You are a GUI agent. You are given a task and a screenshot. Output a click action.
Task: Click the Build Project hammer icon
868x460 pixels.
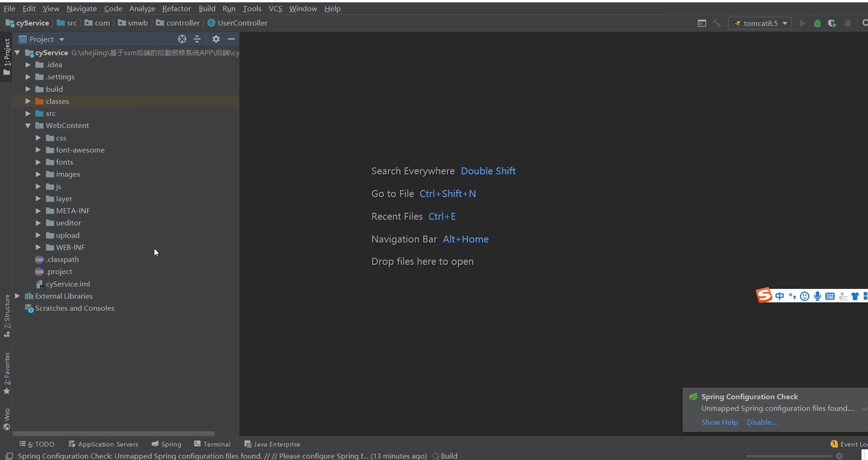716,23
